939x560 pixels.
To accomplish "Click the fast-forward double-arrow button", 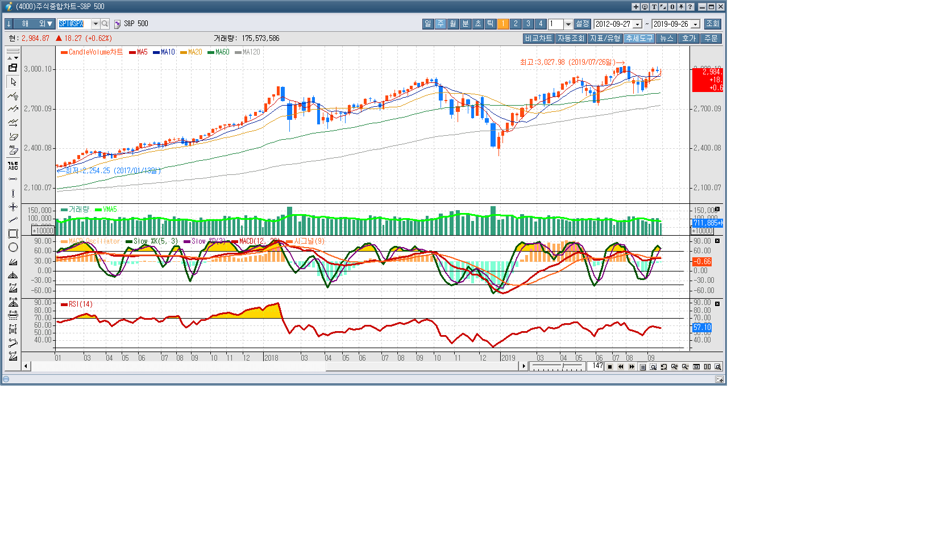I will [x=631, y=367].
